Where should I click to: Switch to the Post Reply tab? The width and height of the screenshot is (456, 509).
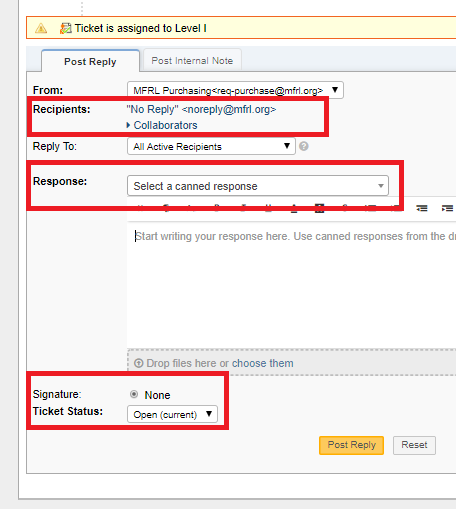point(90,61)
